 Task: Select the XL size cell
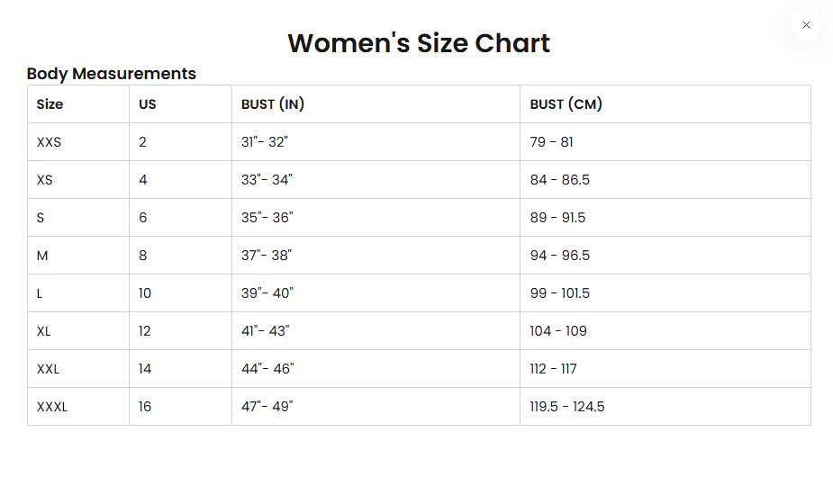click(44, 331)
